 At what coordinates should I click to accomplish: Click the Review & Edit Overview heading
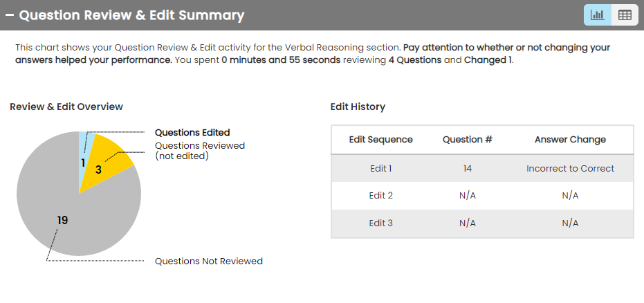click(x=66, y=107)
